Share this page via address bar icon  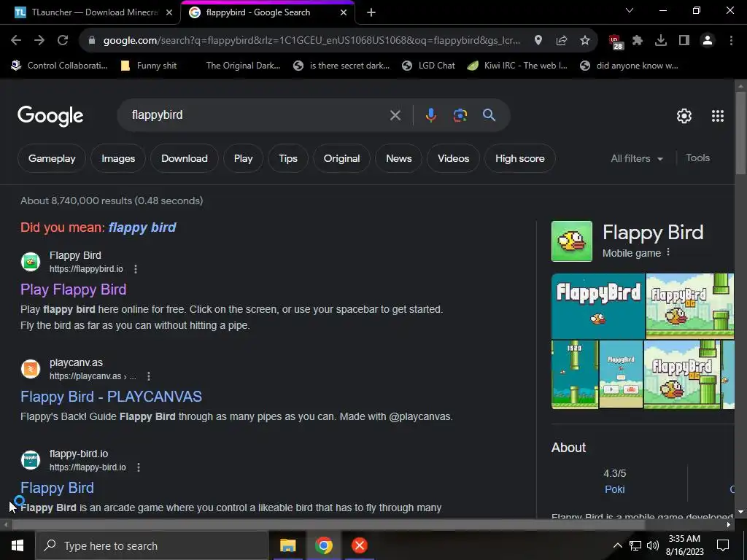[562, 41]
